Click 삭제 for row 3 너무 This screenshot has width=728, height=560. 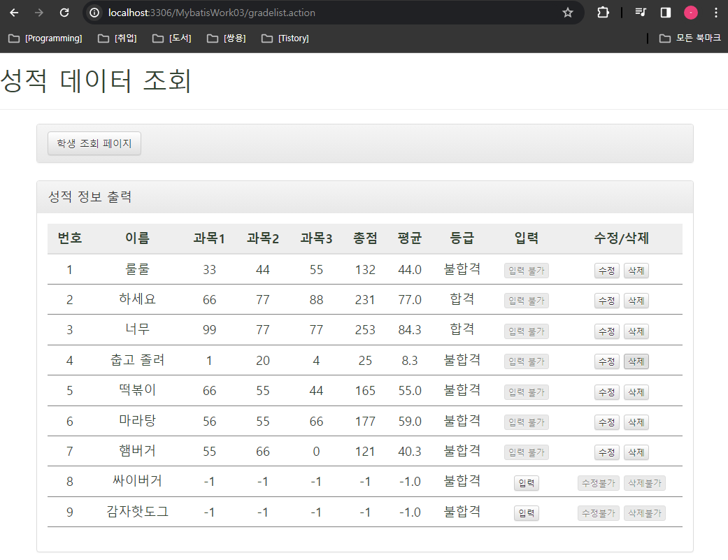[x=636, y=331]
